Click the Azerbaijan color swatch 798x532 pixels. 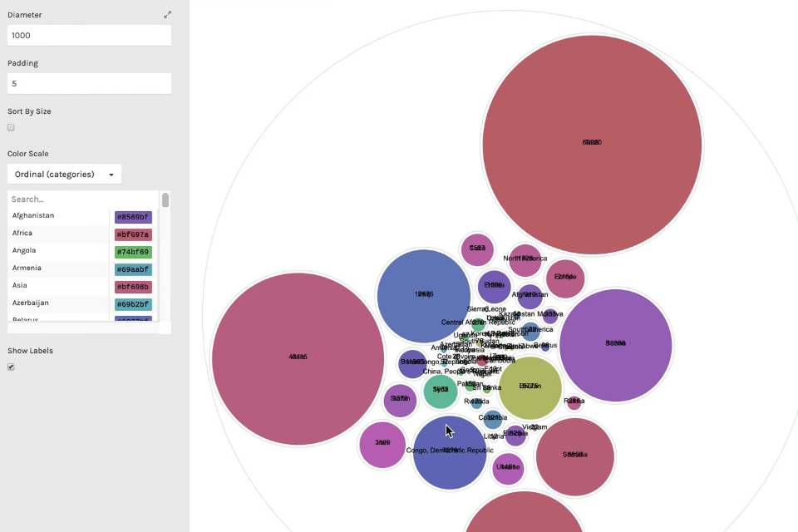133,303
